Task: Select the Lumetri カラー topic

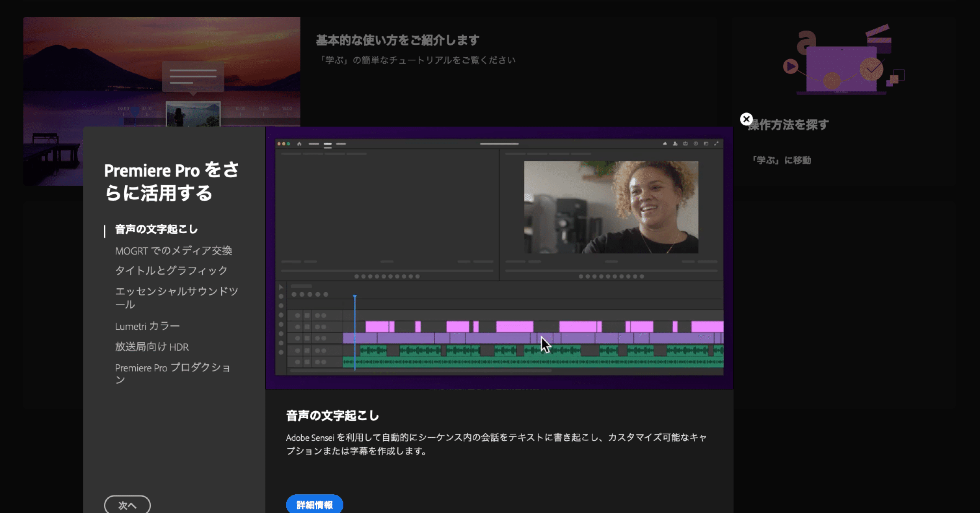Action: pyautogui.click(x=147, y=326)
